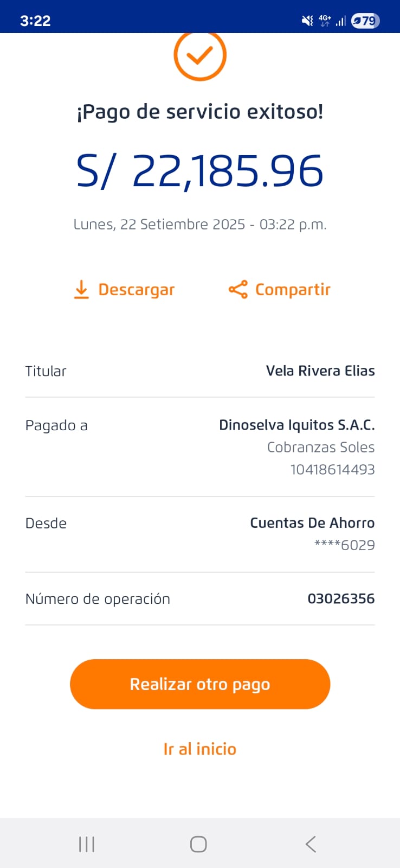400x868 pixels.
Task: Select the Dinoselva Iquitos S.A.C. payee name
Action: point(296,425)
